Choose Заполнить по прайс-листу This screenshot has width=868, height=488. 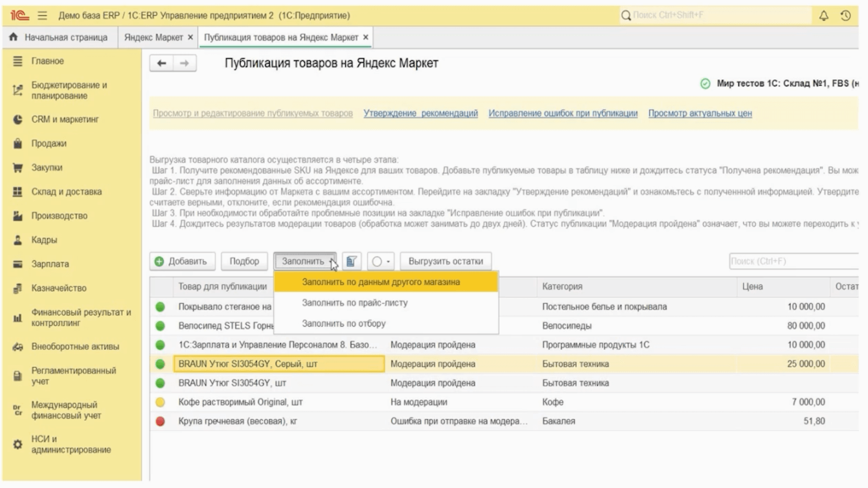(x=386, y=303)
